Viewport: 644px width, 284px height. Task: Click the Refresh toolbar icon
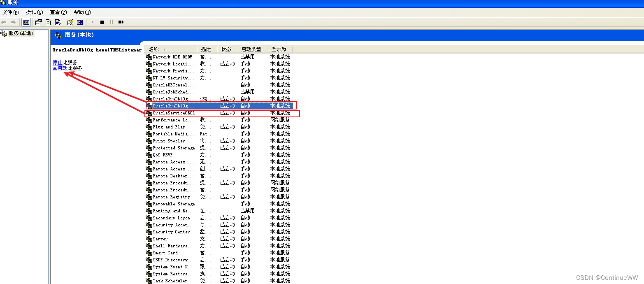(48, 22)
